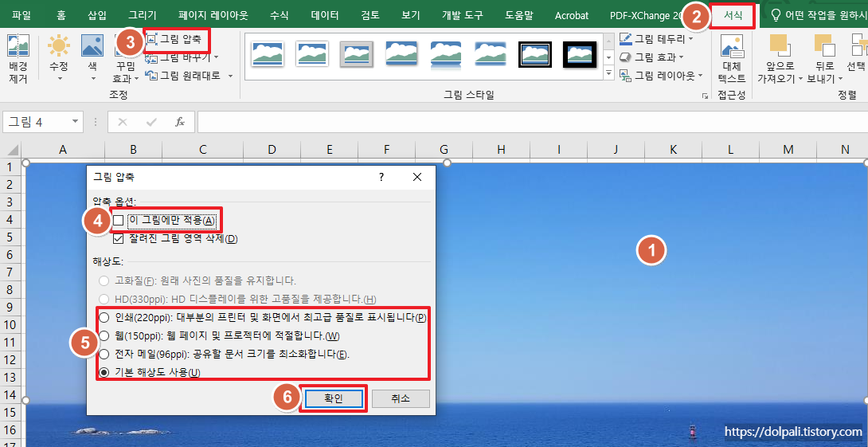
Task: Apply the sixth picture style thumbnail
Action: [491, 54]
